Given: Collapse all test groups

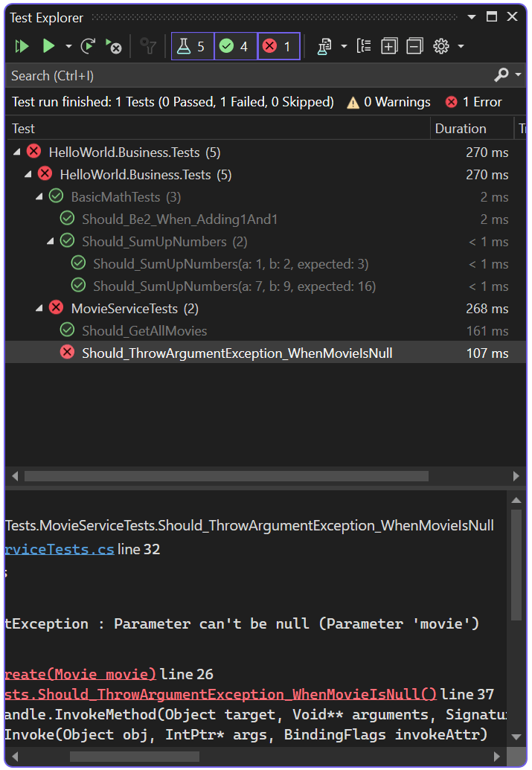Looking at the screenshot, I should [x=414, y=46].
